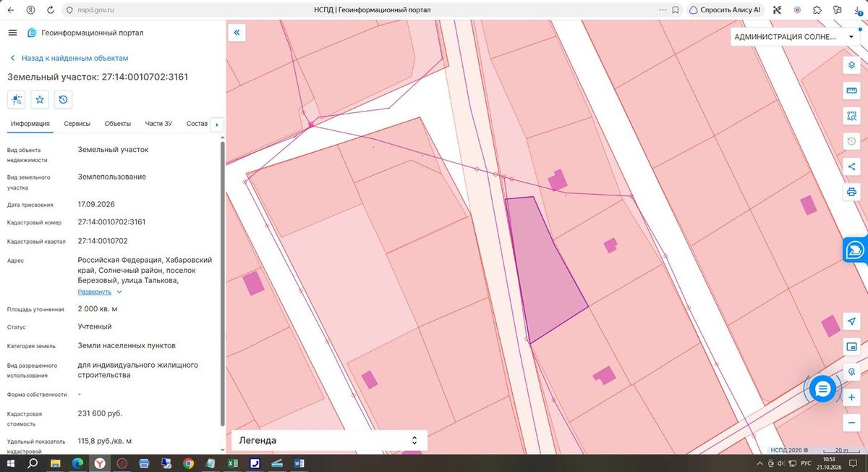Zoom in on the map

pyautogui.click(x=851, y=397)
